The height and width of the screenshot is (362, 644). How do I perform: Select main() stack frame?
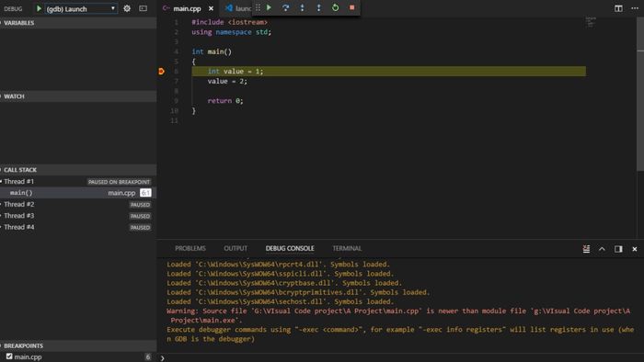(78, 193)
